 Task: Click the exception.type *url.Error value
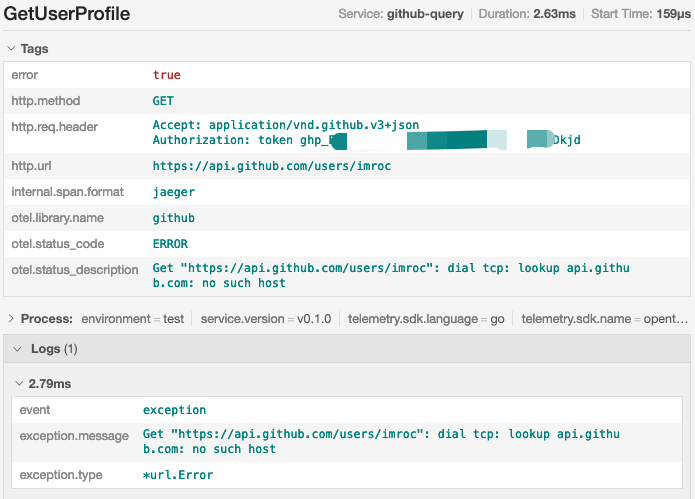[x=178, y=475]
